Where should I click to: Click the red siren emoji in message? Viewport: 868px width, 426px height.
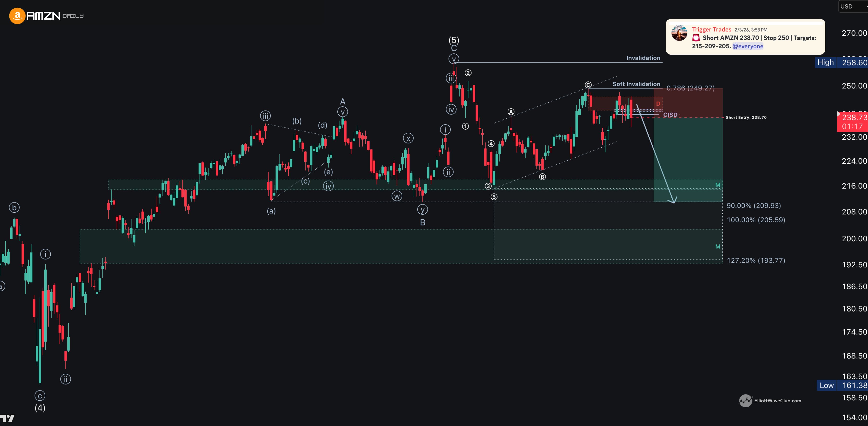pyautogui.click(x=696, y=38)
